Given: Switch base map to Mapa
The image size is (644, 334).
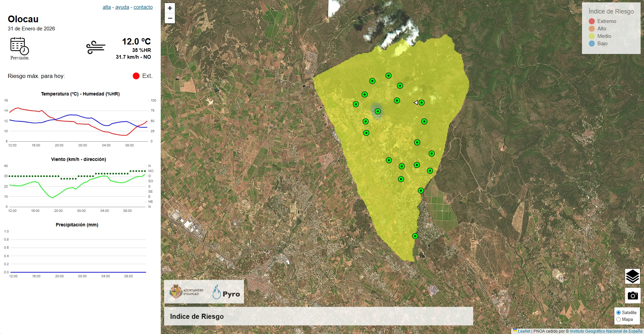Looking at the screenshot, I should 618,319.
